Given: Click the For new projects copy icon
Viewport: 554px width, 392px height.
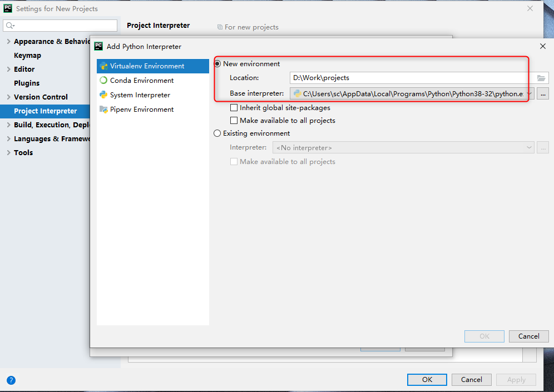Looking at the screenshot, I should tap(220, 27).
